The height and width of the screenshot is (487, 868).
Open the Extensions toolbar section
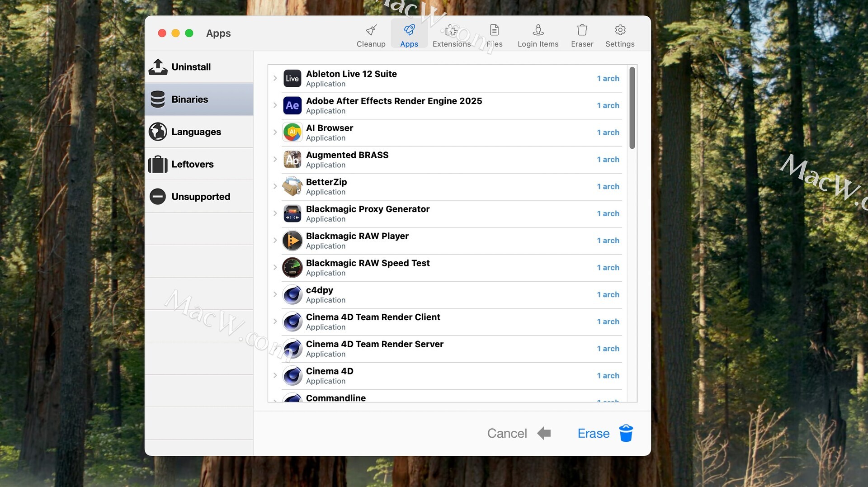coord(451,36)
